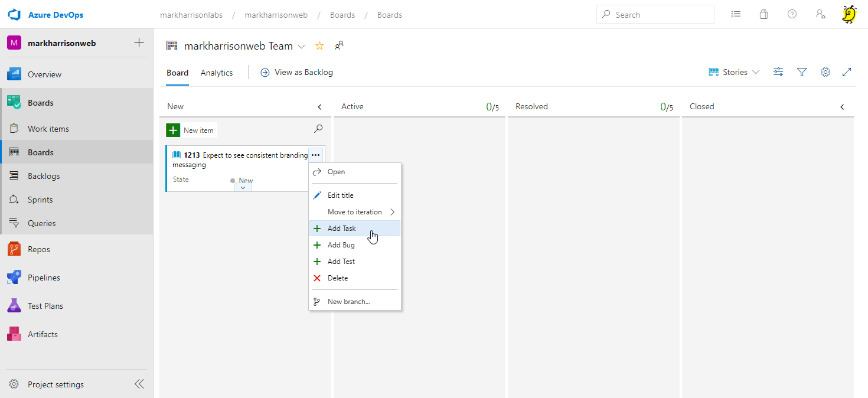Open the team selector chevron dropdown
Screen dimensions: 868x398
301,47
